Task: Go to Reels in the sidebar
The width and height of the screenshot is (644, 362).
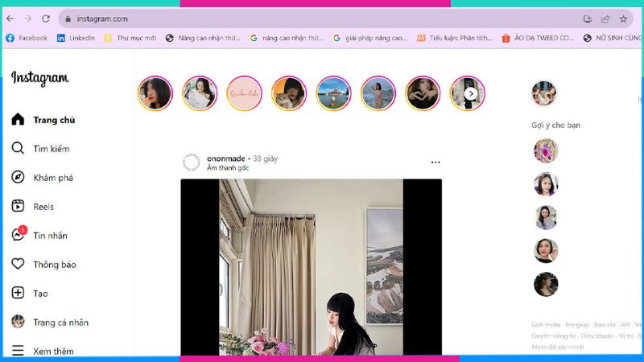Action: click(18, 207)
